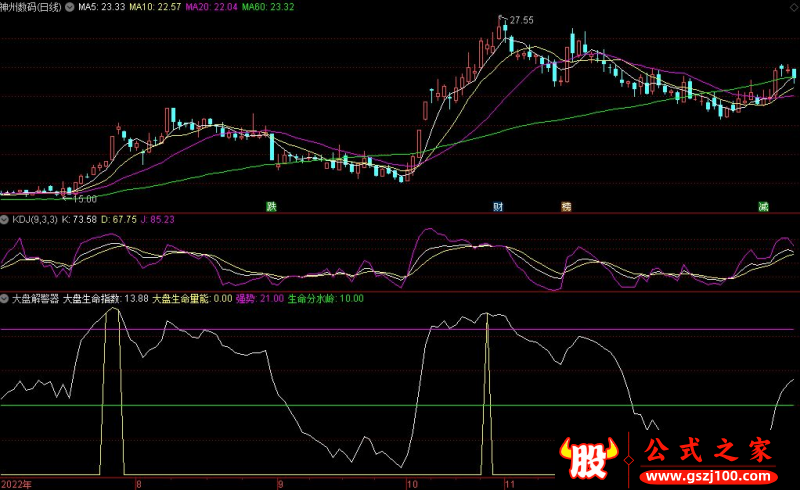Select the MA60 green average label
The height and width of the screenshot is (490, 800).
267,6
